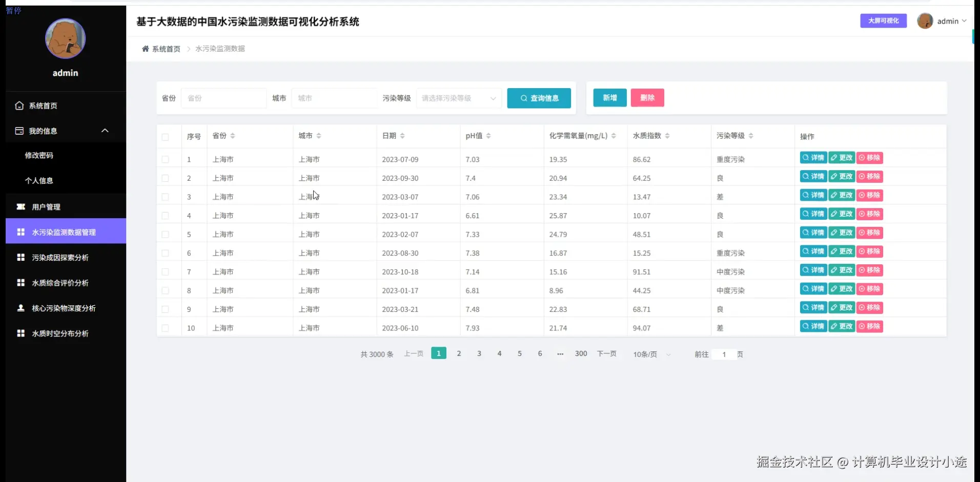The image size is (980, 482).
Task: Click the 新增 button to add data
Action: coord(609,98)
